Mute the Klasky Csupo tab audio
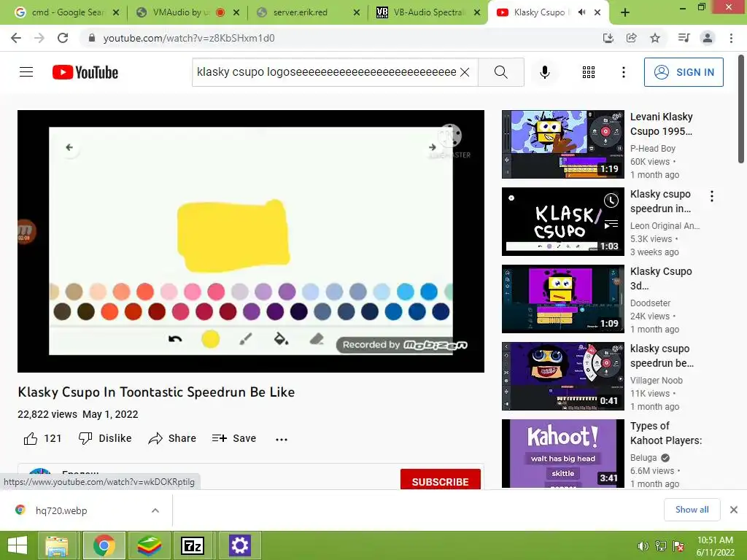This screenshot has width=747, height=560. [581, 12]
